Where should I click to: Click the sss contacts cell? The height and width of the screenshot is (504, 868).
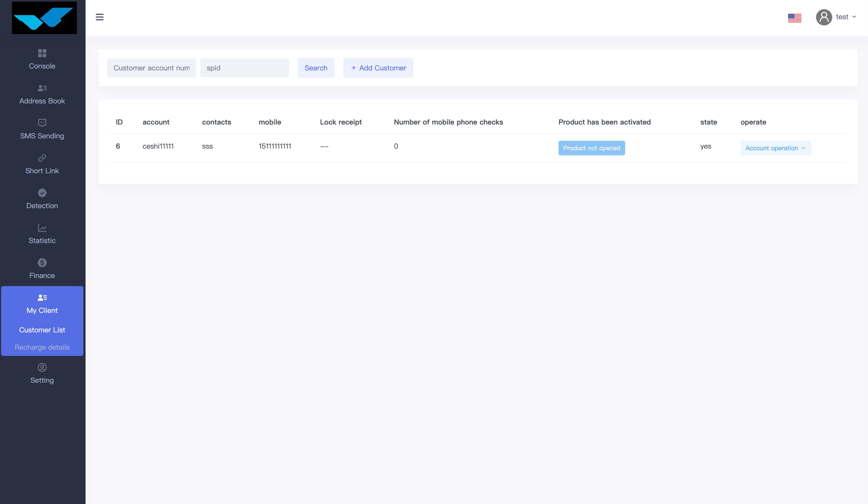(x=207, y=146)
